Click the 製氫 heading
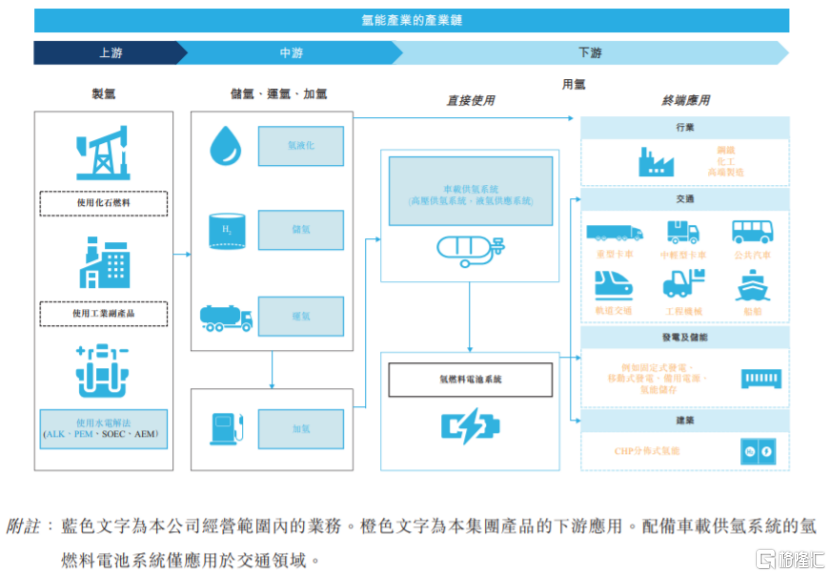 [103, 94]
